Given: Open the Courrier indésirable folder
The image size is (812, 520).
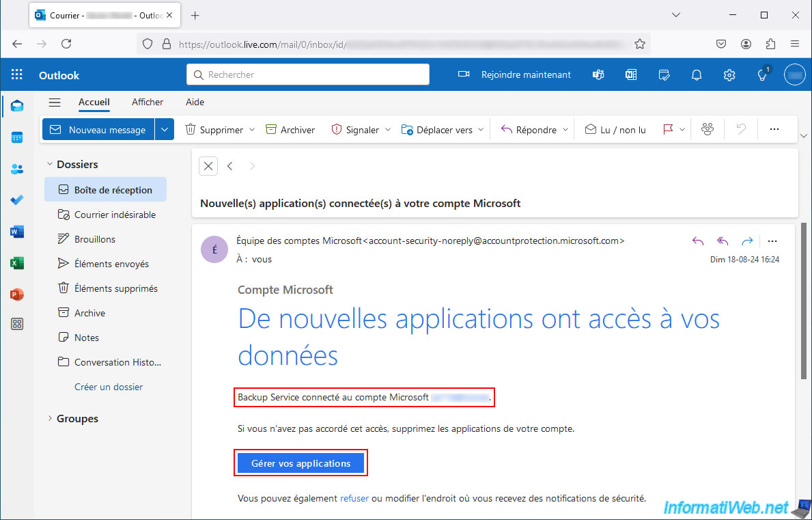Looking at the screenshot, I should pos(106,215).
